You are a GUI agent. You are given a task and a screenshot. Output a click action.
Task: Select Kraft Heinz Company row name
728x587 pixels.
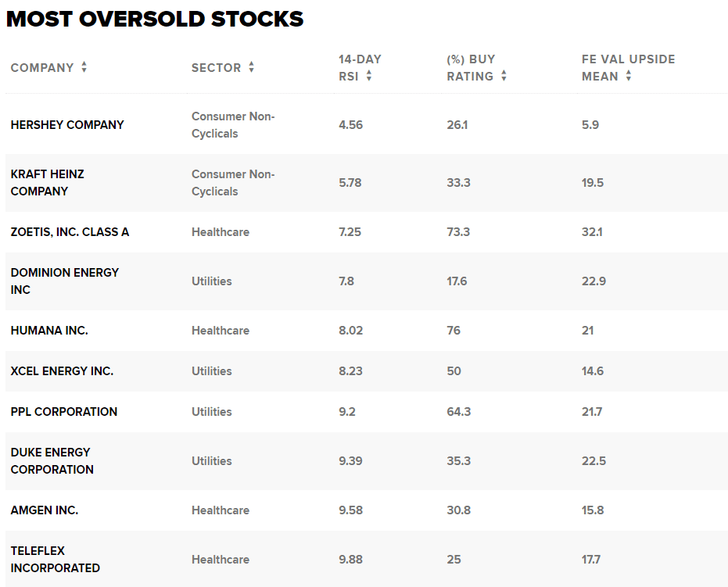tap(47, 183)
